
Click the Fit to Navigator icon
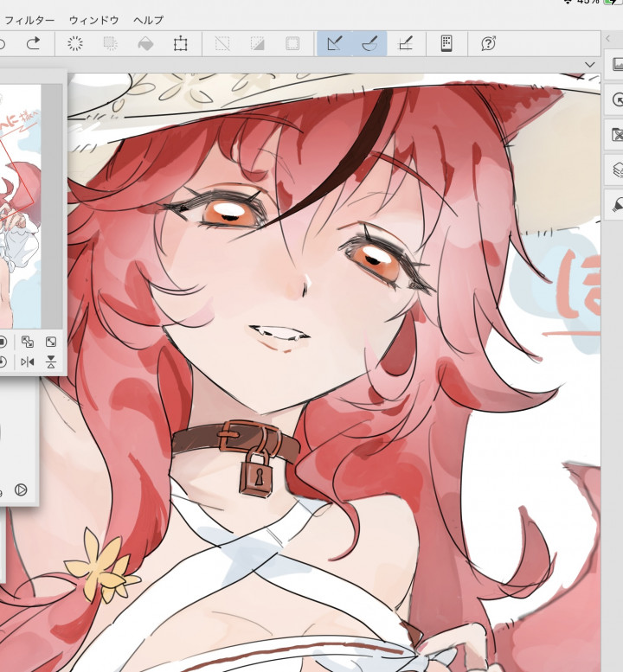coord(28,342)
